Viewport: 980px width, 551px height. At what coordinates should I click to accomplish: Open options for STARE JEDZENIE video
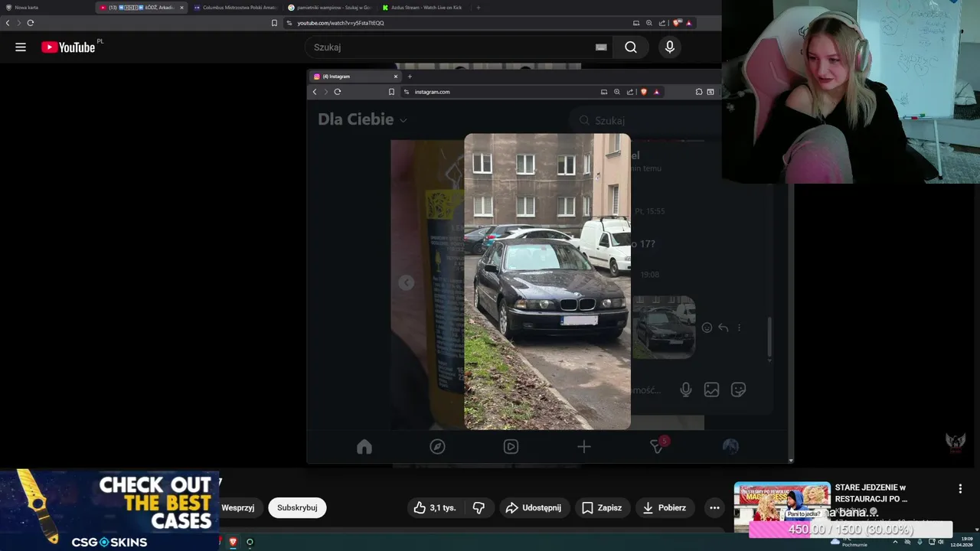tap(960, 488)
